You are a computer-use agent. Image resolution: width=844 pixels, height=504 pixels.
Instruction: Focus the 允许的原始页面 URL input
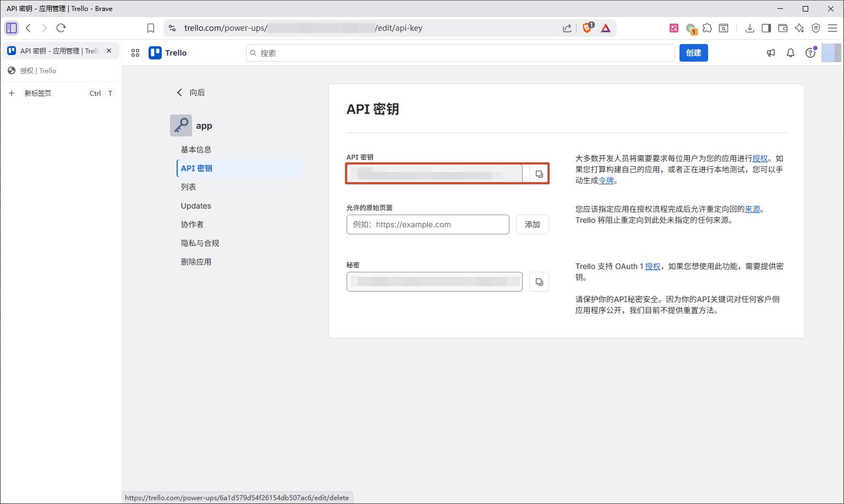click(428, 224)
